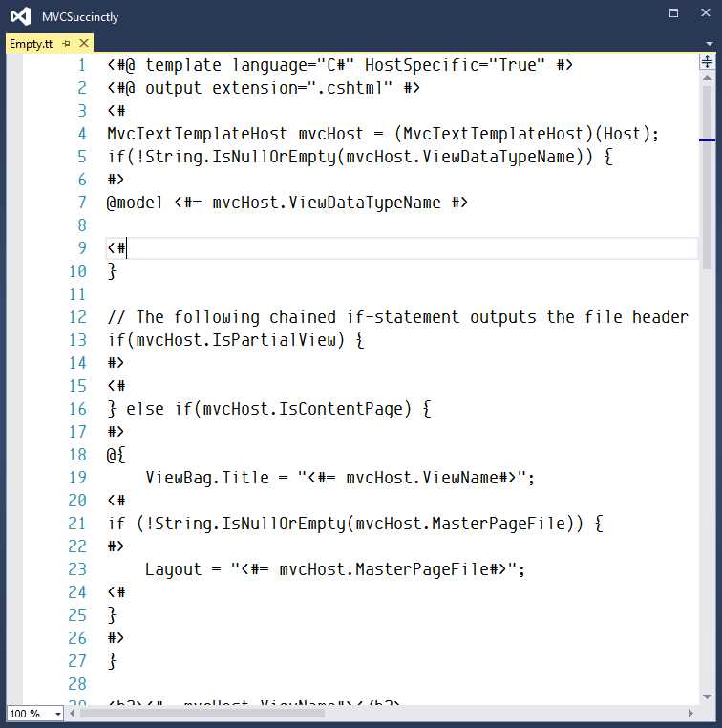Place cursor on line 9 after <#

pyautogui.click(x=126, y=248)
